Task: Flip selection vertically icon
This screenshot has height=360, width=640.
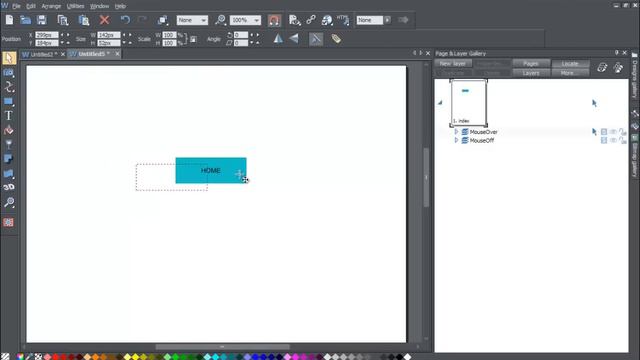Action: click(x=294, y=39)
